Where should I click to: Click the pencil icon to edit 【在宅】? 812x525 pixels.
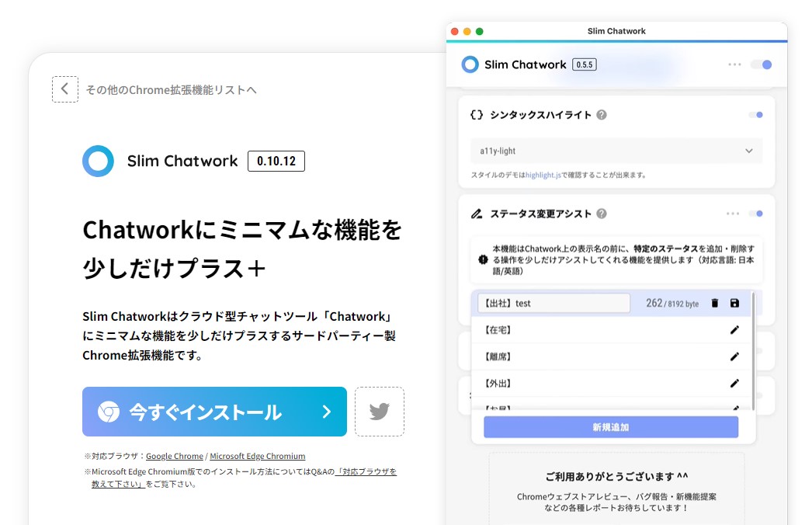pos(735,330)
